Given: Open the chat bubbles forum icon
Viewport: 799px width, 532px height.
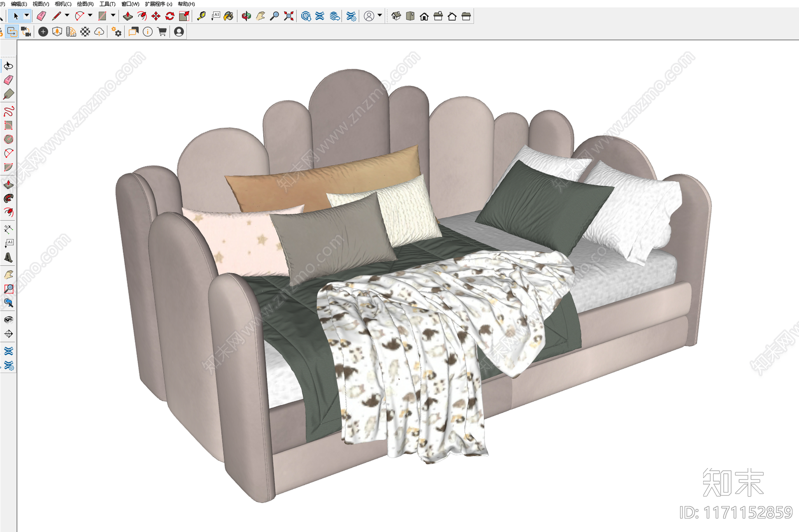Looking at the screenshot, I should click(133, 32).
